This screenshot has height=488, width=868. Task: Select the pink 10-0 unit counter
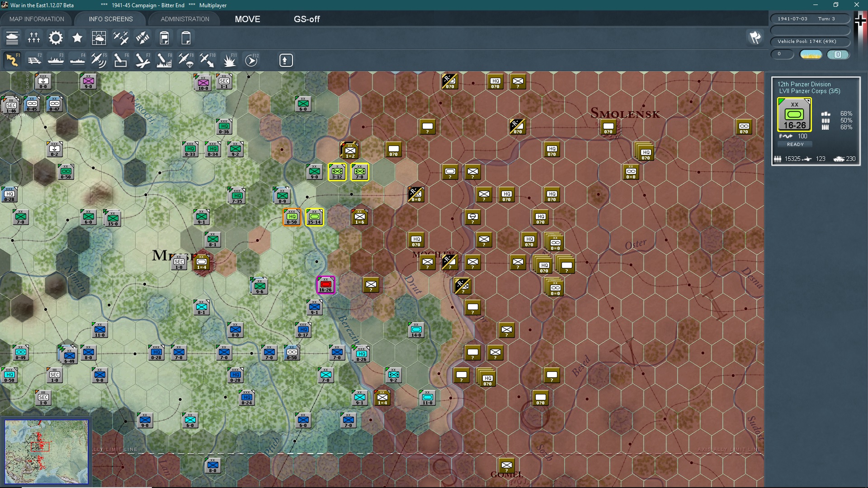[203, 83]
